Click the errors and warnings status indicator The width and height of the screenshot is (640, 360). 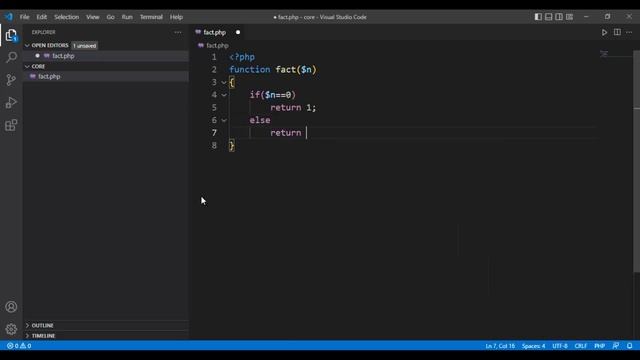(x=19, y=346)
